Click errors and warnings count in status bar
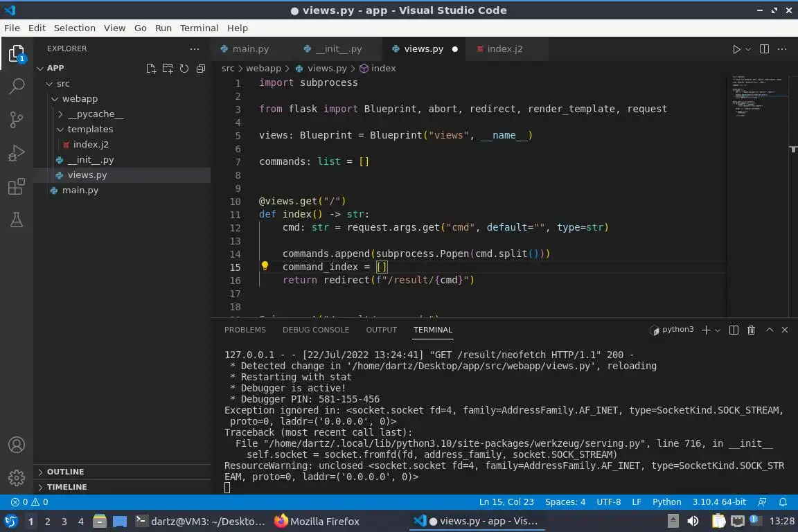This screenshot has height=532, width=798. [30, 502]
